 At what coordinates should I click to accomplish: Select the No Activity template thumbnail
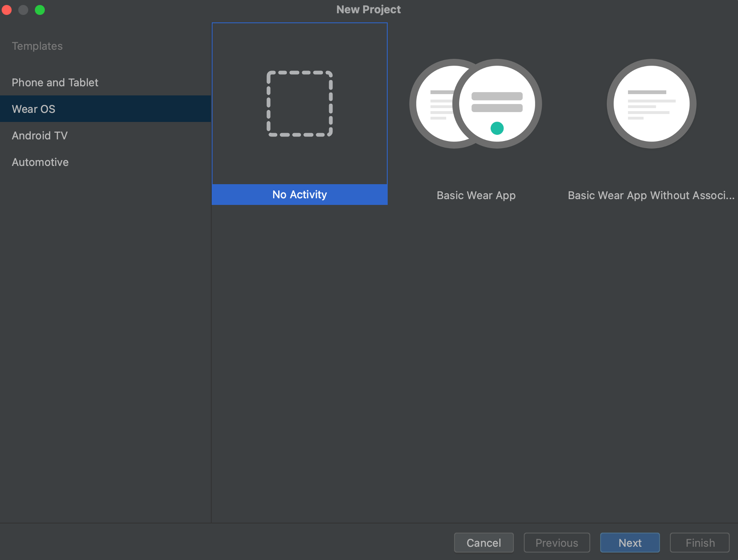300,104
